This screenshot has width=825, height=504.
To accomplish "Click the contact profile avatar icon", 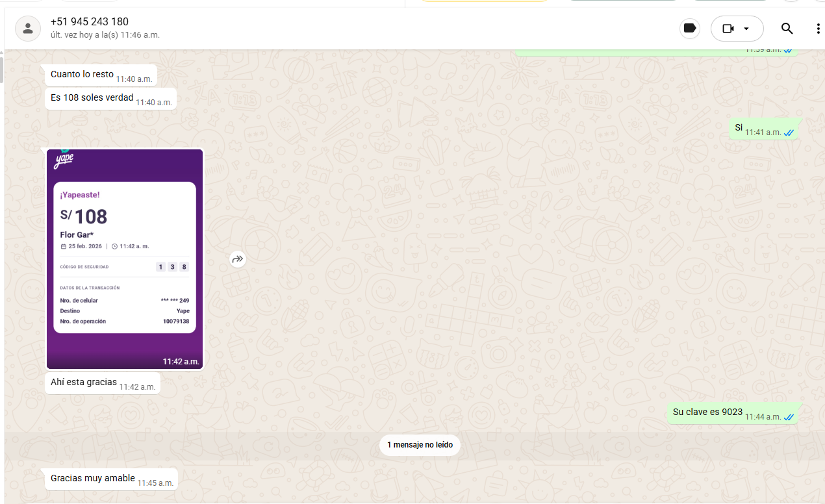I will pyautogui.click(x=27, y=28).
